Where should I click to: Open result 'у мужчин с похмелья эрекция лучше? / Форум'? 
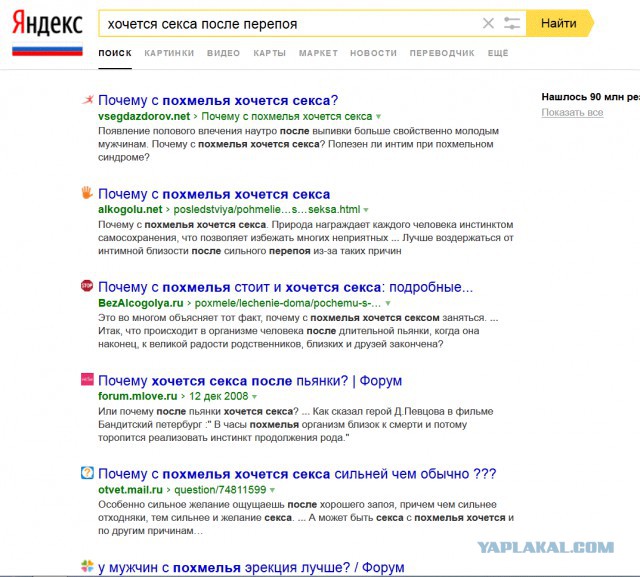tap(251, 567)
